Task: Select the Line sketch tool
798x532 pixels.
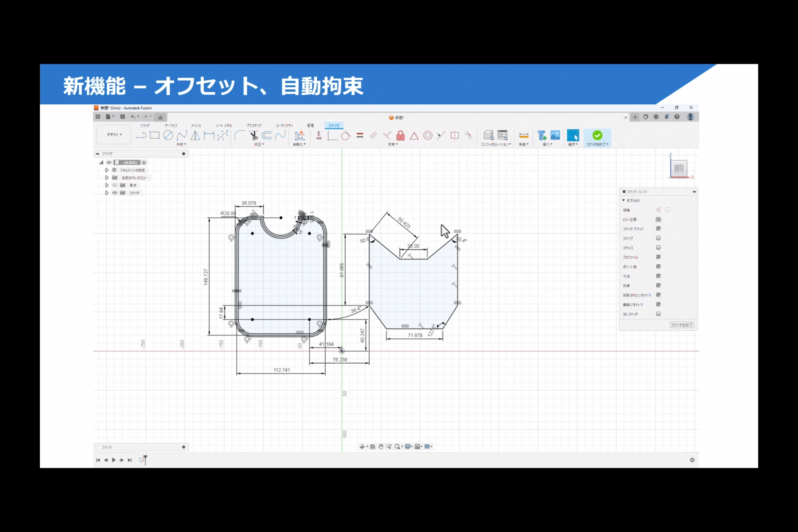Action: pyautogui.click(x=141, y=135)
